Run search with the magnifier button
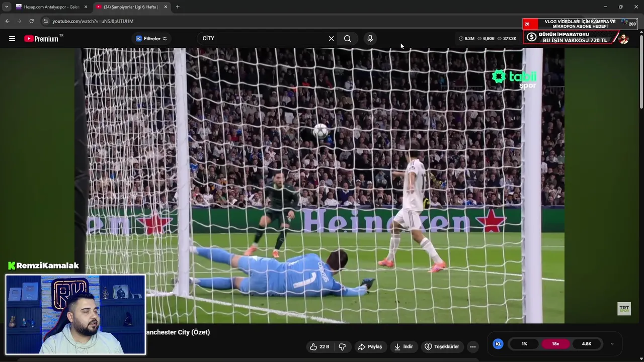Screen dimensions: 644x362 point(348,39)
